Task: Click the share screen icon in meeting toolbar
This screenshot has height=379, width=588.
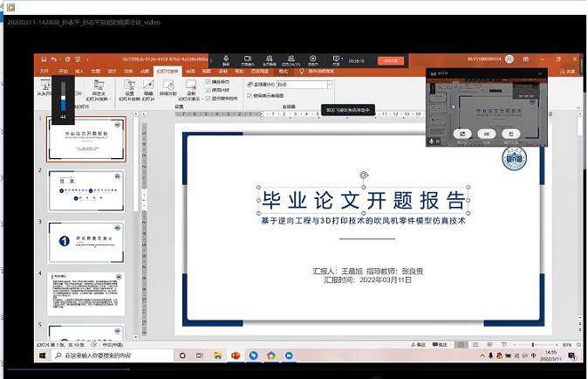Action: [x=336, y=60]
